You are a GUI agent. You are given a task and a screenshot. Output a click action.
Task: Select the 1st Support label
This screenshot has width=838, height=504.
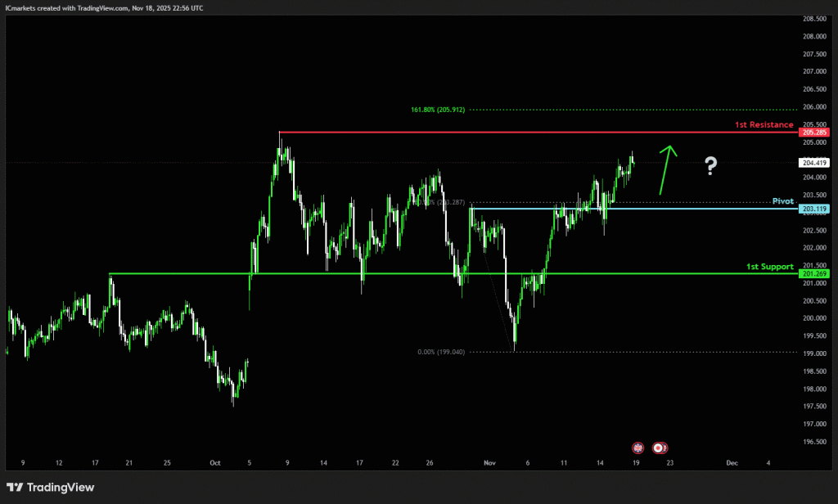[769, 267]
